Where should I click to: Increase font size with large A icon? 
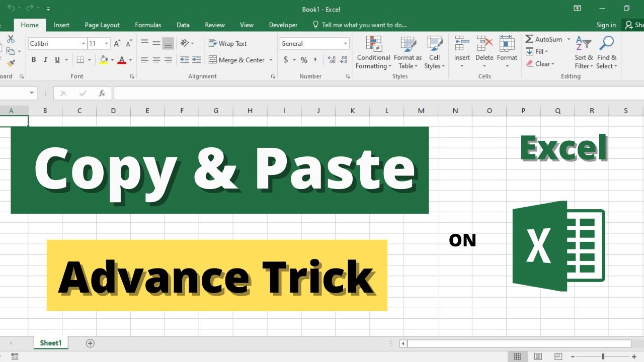click(117, 44)
